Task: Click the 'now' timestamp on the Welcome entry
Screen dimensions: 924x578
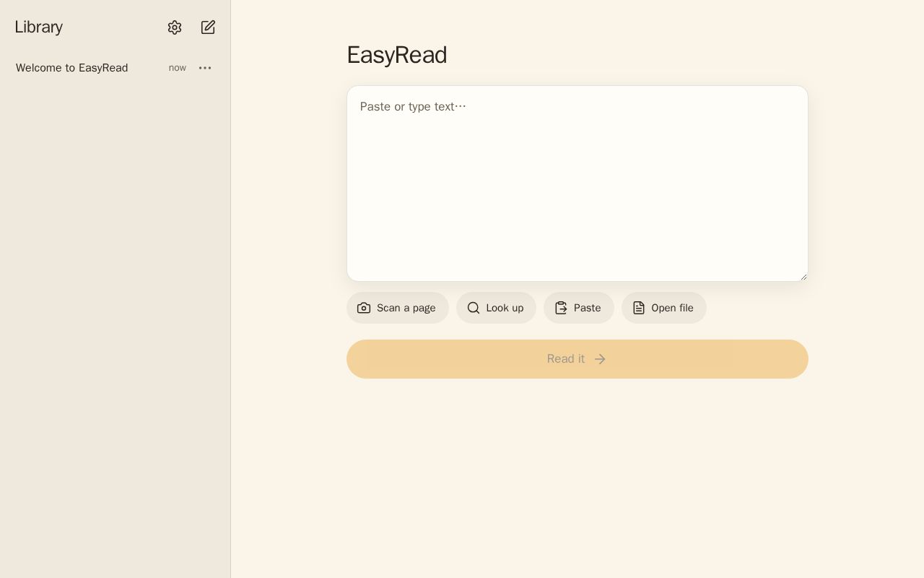Action: [x=178, y=68]
